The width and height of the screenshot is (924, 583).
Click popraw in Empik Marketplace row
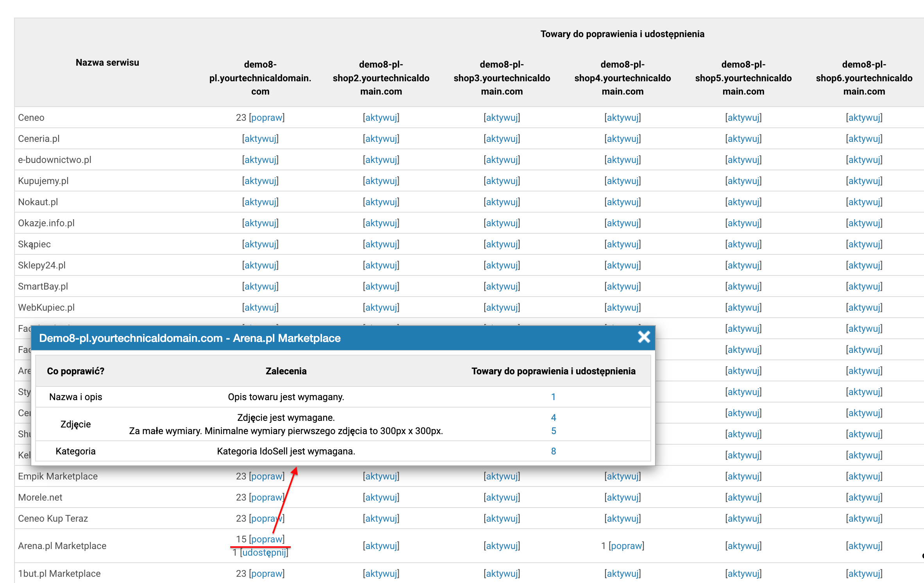tap(267, 476)
